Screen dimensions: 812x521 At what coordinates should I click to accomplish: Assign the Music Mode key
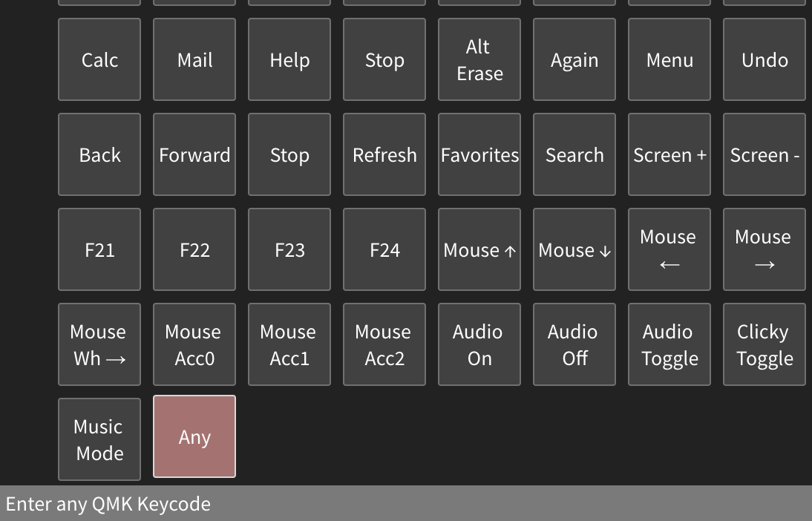tap(99, 439)
